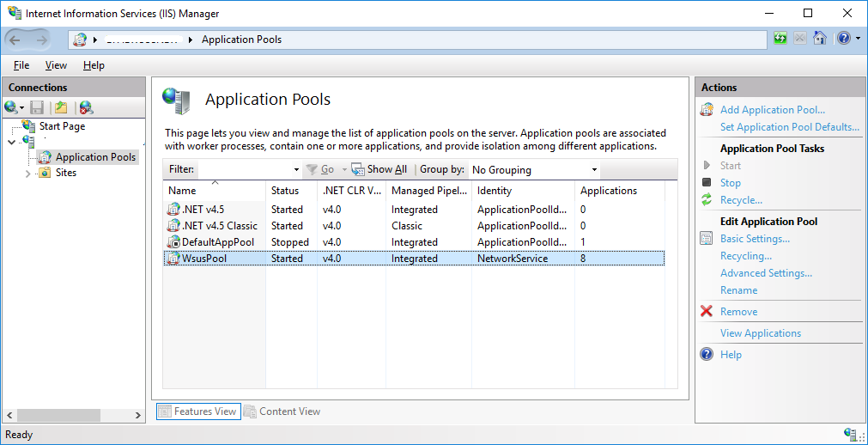Viewport: 868px width, 445px height.
Task: Open the Help icon dropdown arrow
Action: 858,39
